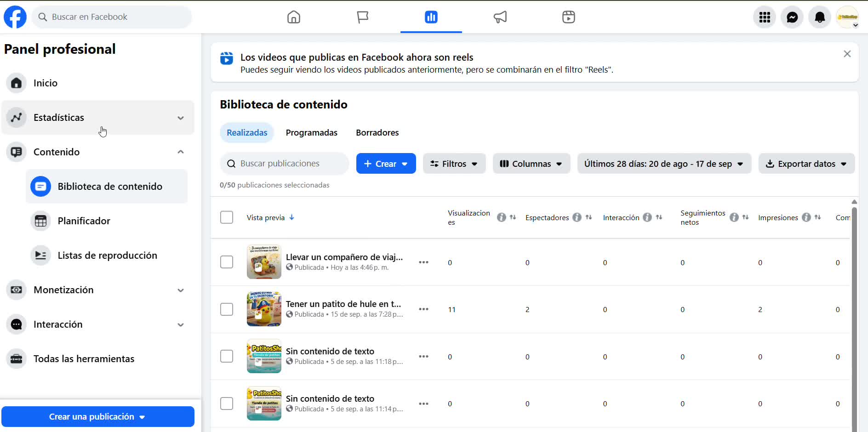
Task: Select the 'Llevar un compañero de viaj...' post checkbox
Action: 227,262
